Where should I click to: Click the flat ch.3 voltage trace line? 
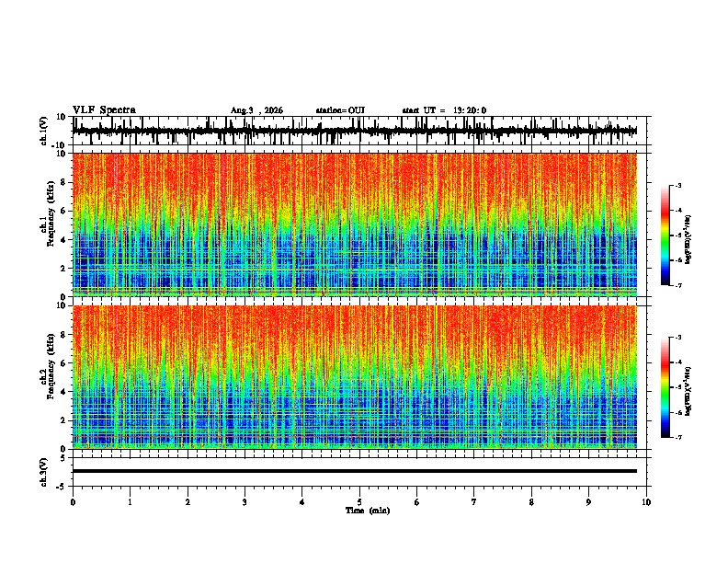pos(355,471)
